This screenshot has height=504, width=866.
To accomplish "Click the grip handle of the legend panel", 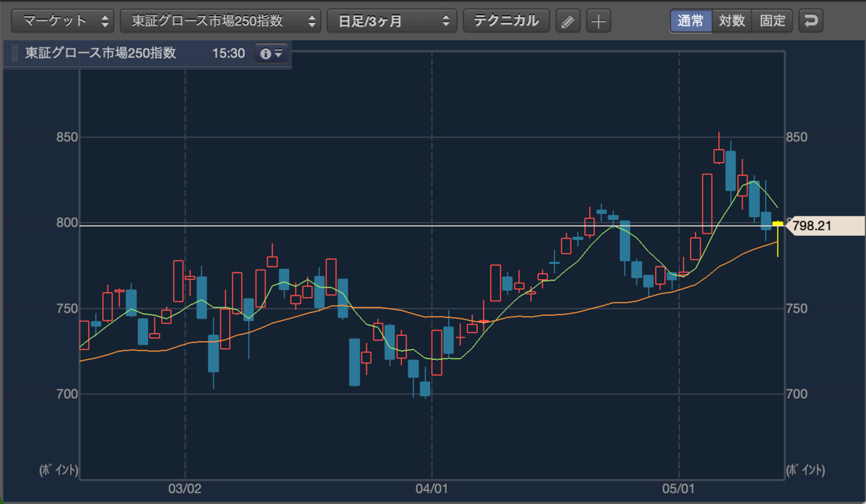I will pyautogui.click(x=14, y=54).
